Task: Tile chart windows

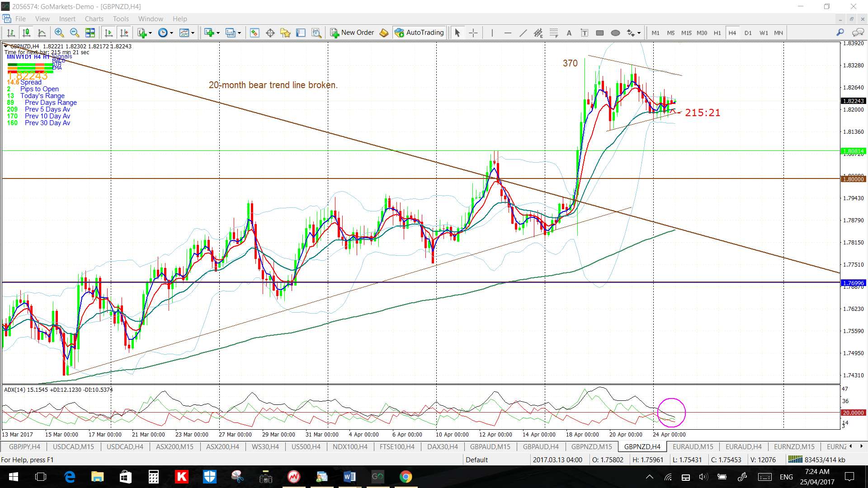Action: 90,33
